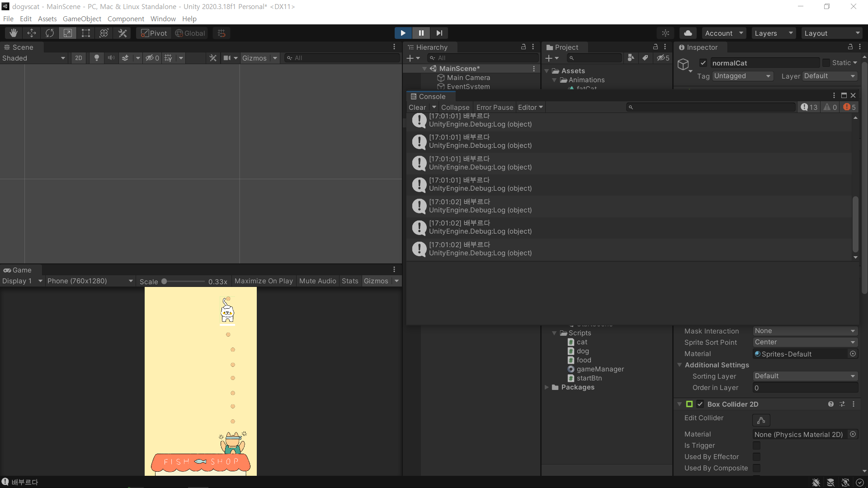Click the Play button
The height and width of the screenshot is (488, 868).
[403, 33]
